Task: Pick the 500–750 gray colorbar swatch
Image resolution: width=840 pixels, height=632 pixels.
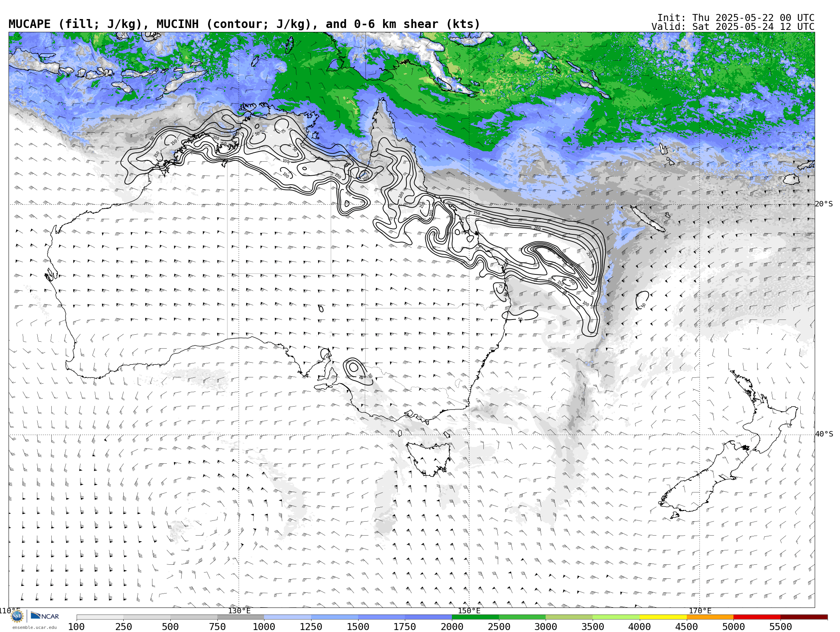Action: coord(194,617)
